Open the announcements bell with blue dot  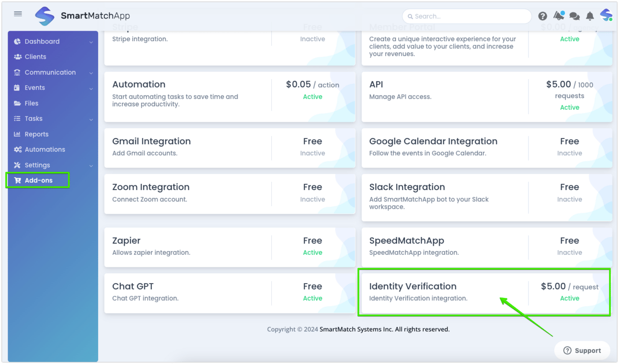coord(559,16)
